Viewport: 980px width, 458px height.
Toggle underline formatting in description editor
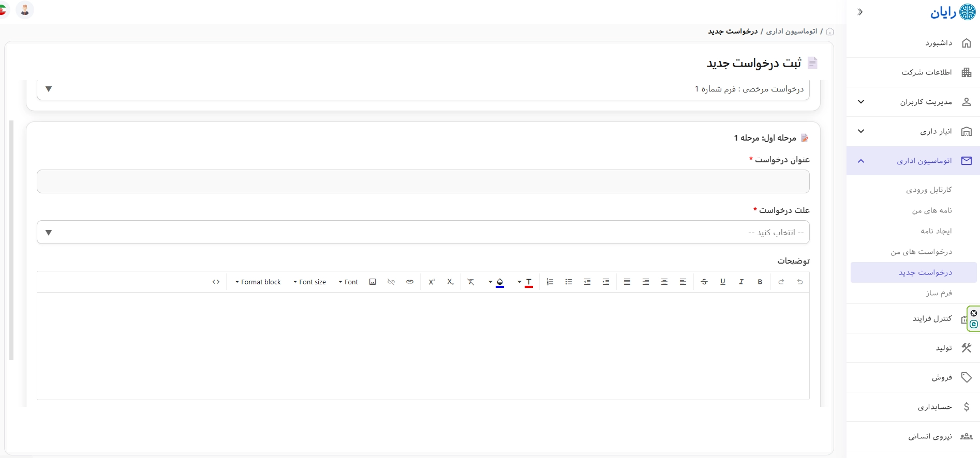click(722, 282)
